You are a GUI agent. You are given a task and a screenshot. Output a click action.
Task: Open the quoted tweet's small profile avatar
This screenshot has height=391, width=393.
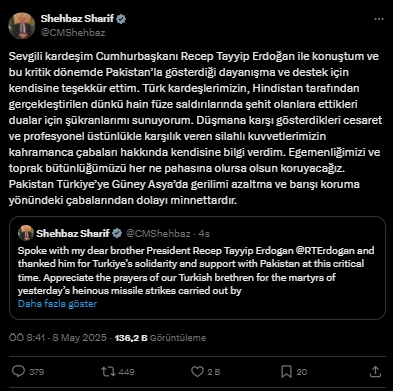26,233
